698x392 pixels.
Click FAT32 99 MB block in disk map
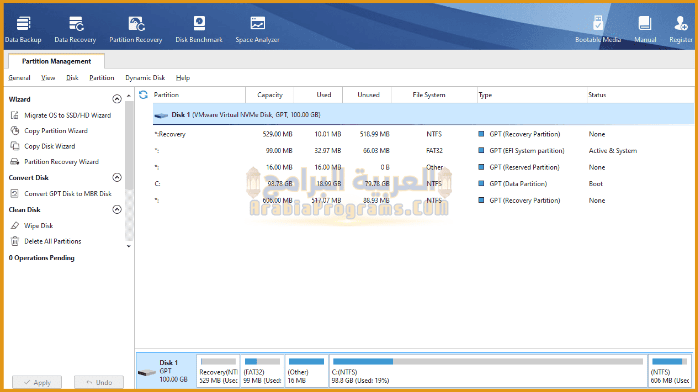(x=262, y=371)
